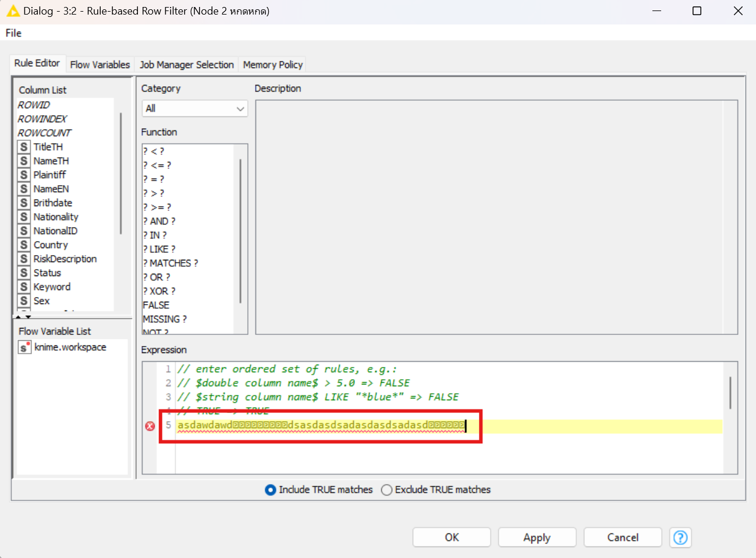
Task: Click the flow variable icon beside knime.workspace
Action: point(24,347)
